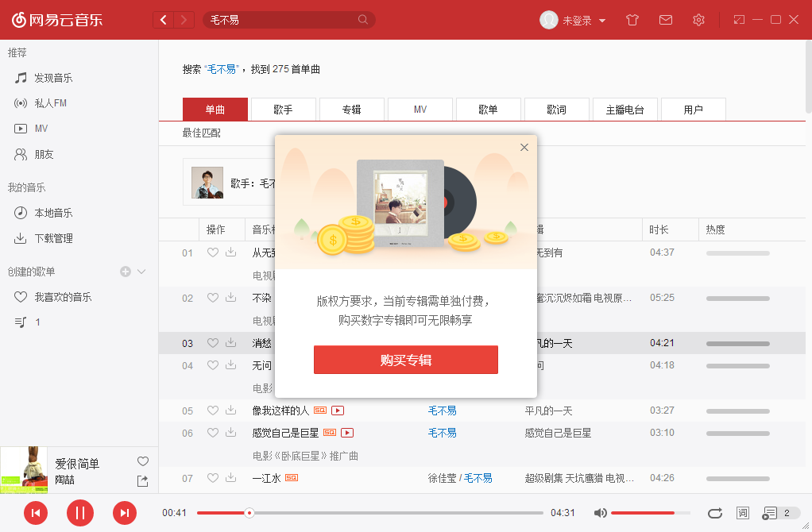Open artist link 毛不易 in row 05

coord(443,411)
